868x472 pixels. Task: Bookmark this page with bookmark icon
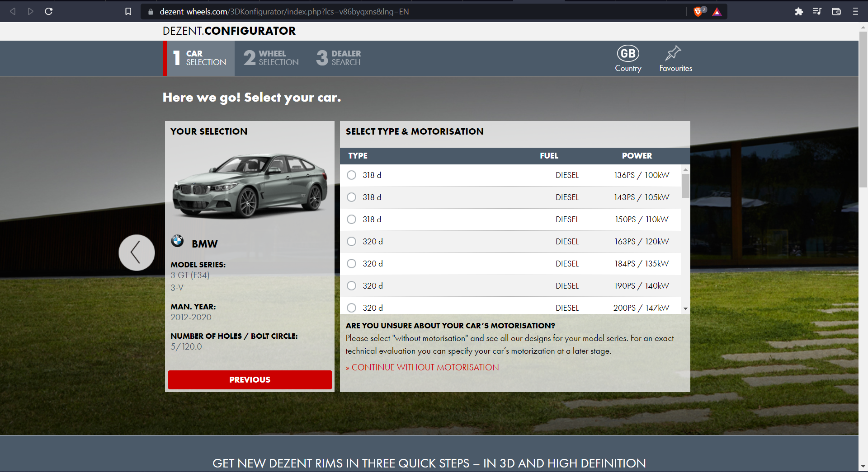point(128,11)
